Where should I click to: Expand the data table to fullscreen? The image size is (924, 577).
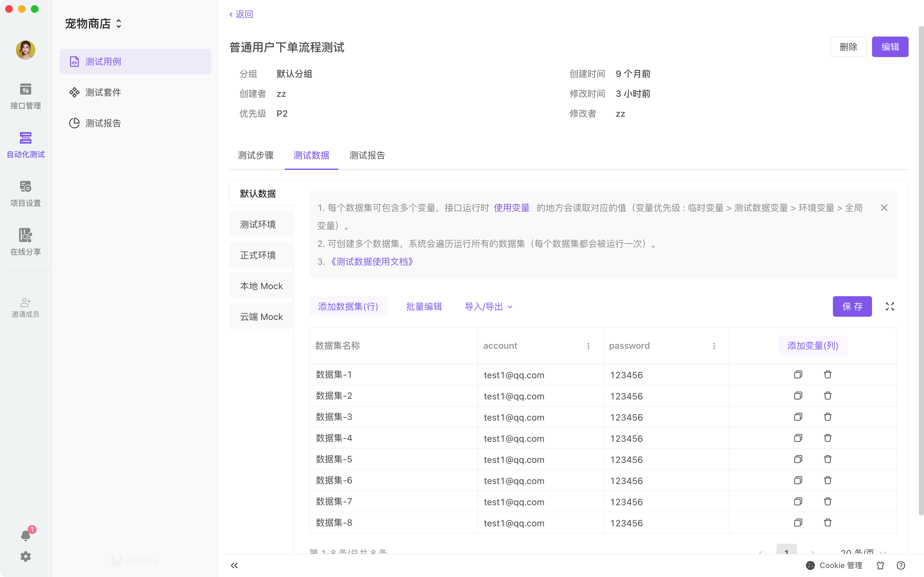[890, 306]
